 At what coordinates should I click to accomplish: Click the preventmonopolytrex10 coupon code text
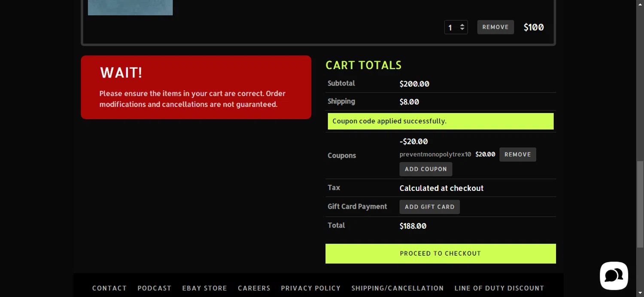pyautogui.click(x=435, y=154)
